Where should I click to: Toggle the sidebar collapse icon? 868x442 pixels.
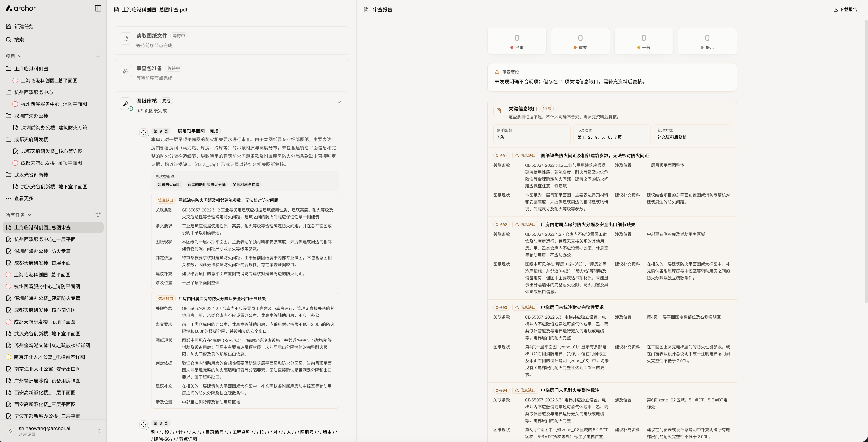pos(98,8)
